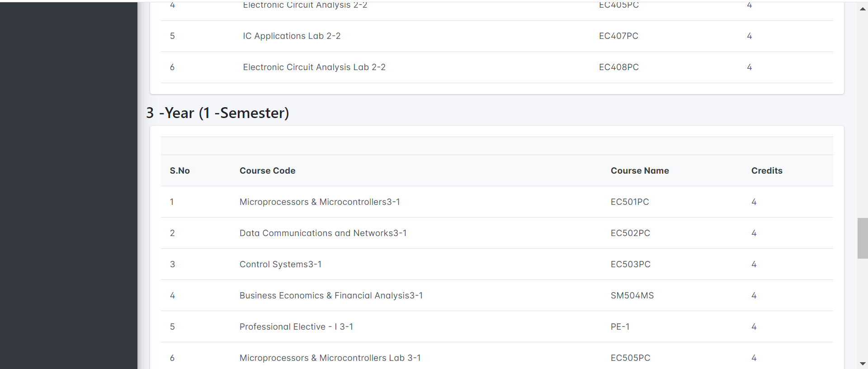The width and height of the screenshot is (868, 369).
Task: Click the SM504MS code cell
Action: coord(632,296)
